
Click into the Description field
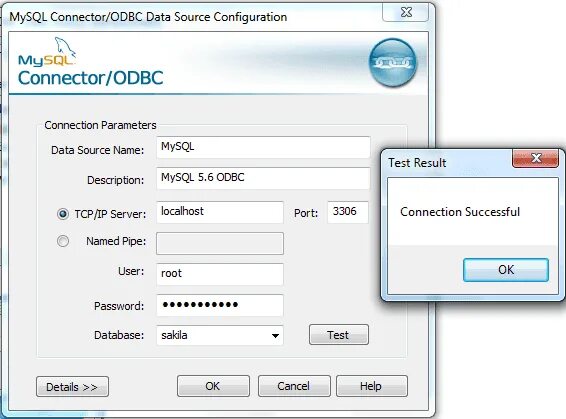pos(263,178)
